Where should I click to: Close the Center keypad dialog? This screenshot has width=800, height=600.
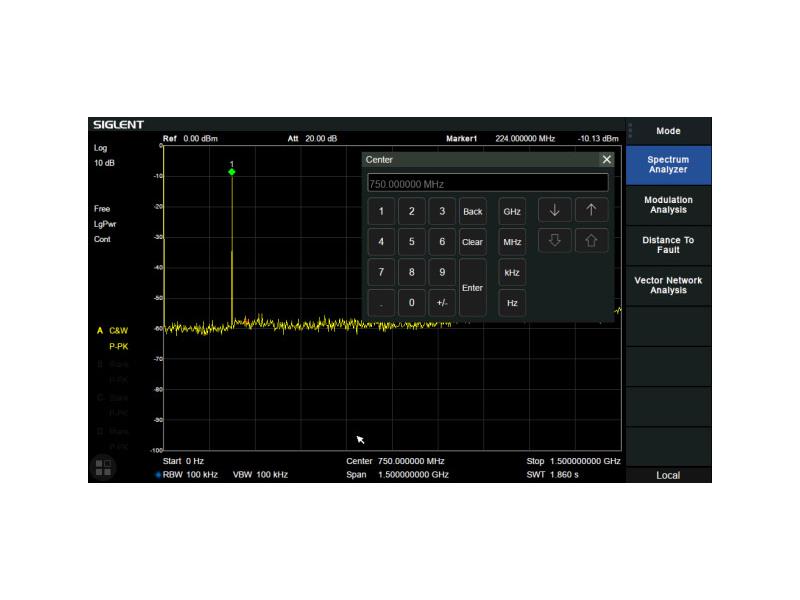(x=606, y=160)
